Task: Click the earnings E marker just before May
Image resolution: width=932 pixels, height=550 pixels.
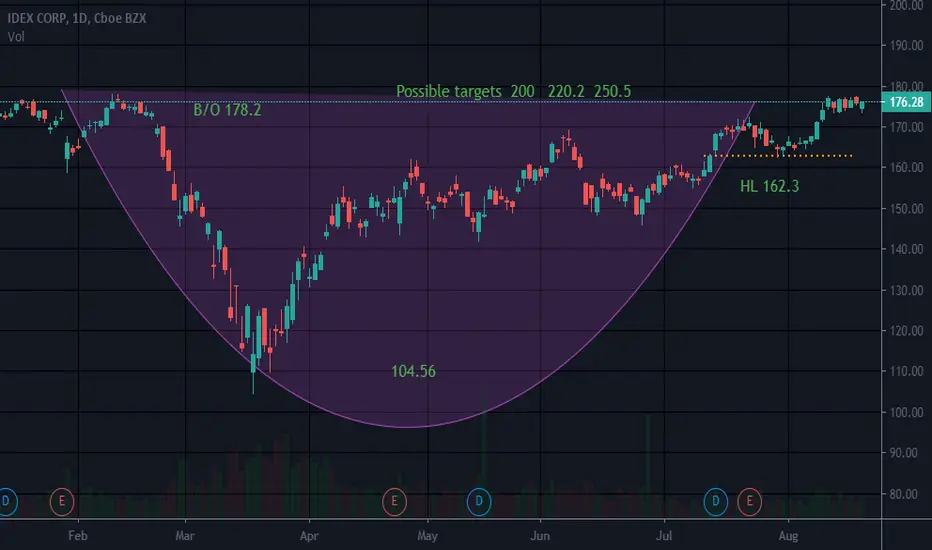Action: click(x=394, y=501)
